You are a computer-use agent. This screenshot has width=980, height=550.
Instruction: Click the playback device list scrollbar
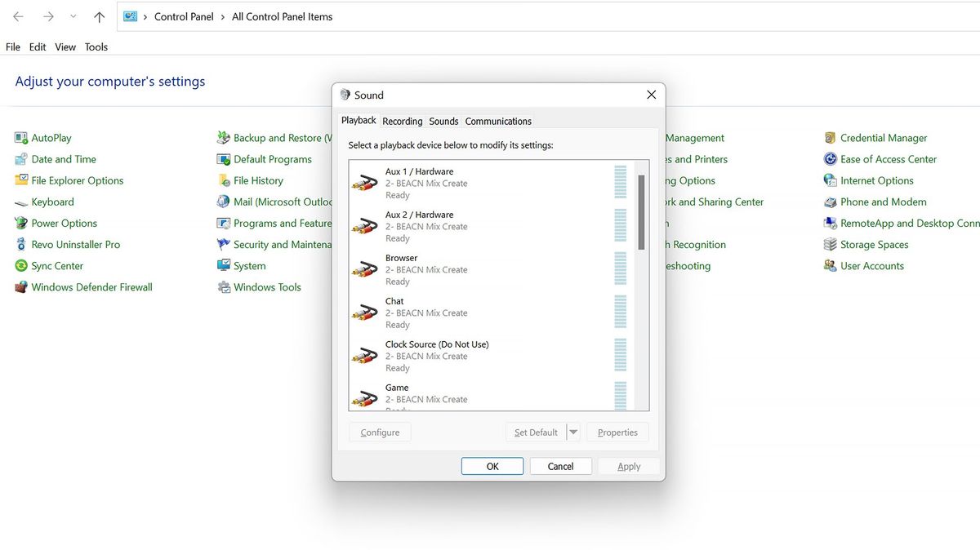pos(641,212)
